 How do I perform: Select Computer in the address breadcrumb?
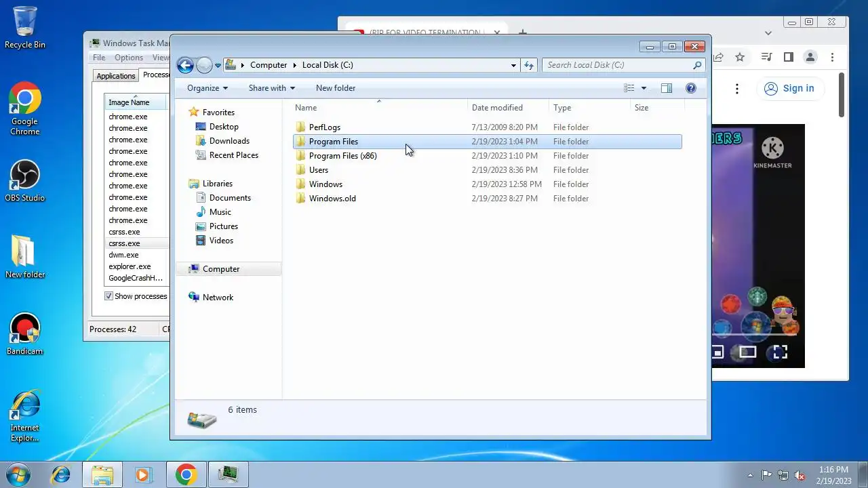269,65
